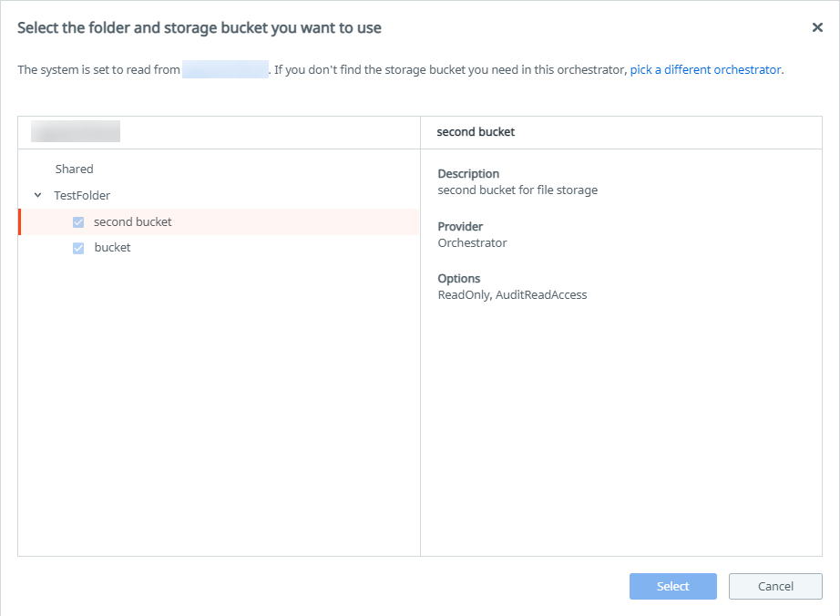Image resolution: width=840 pixels, height=616 pixels.
Task: Click the orange selection bar beside 'second bucket'
Action: coord(19,221)
